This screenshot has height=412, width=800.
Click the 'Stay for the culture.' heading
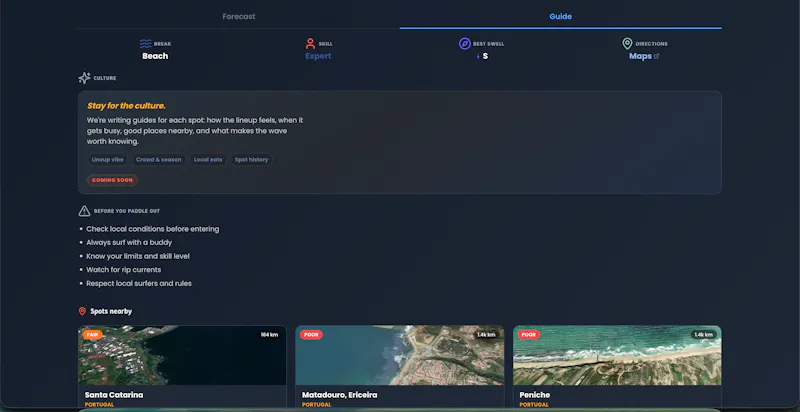126,106
